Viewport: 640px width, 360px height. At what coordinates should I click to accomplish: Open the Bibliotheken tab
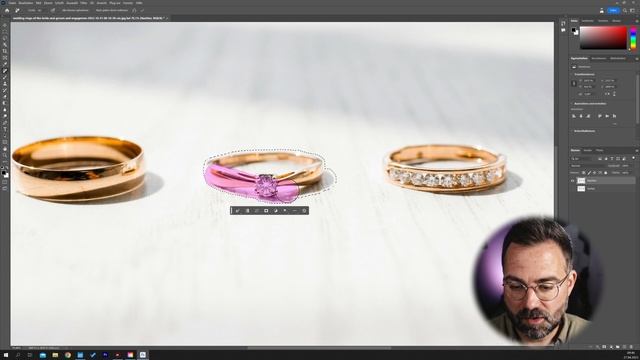618,58
